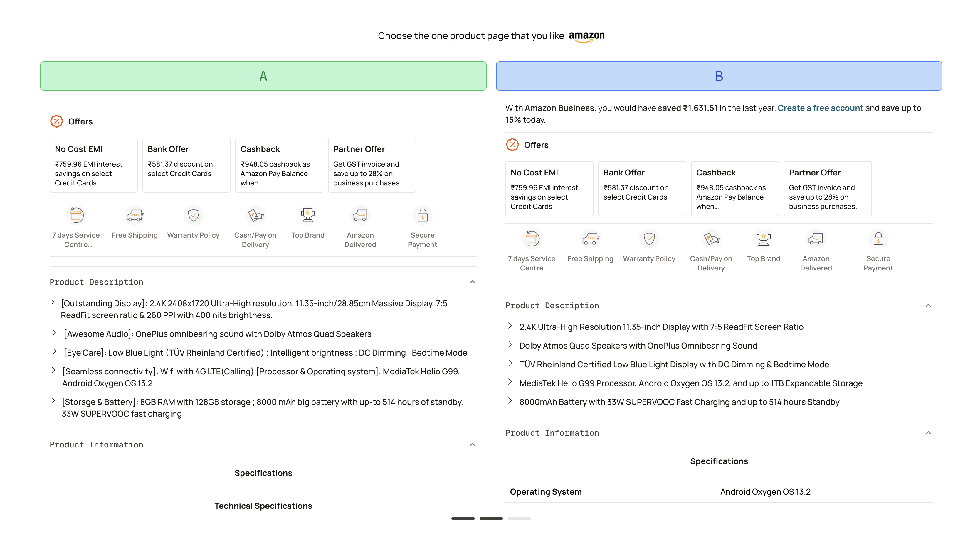Collapse Product Information section in panel A
980x541 pixels.
click(472, 445)
